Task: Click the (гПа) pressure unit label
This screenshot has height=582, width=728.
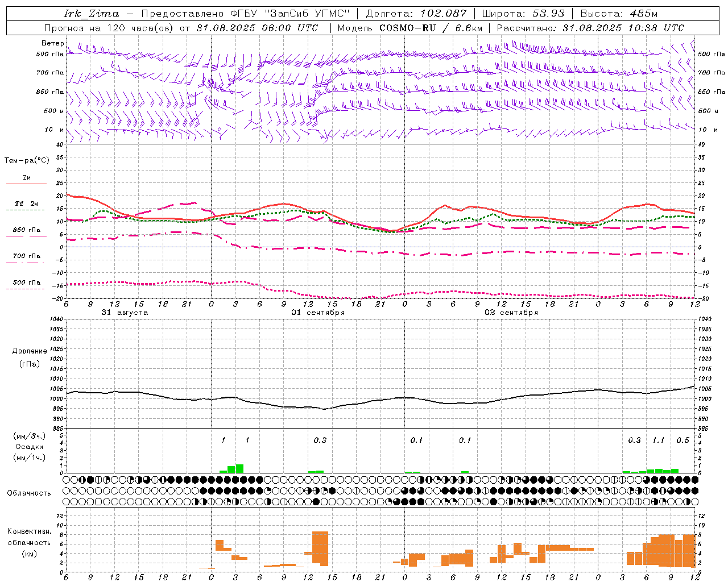Action: 30,364
